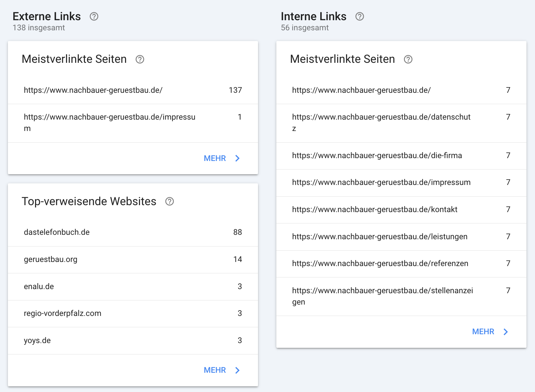Click chevron arrow in external Meistverlinkte Seiten card

[x=237, y=158]
